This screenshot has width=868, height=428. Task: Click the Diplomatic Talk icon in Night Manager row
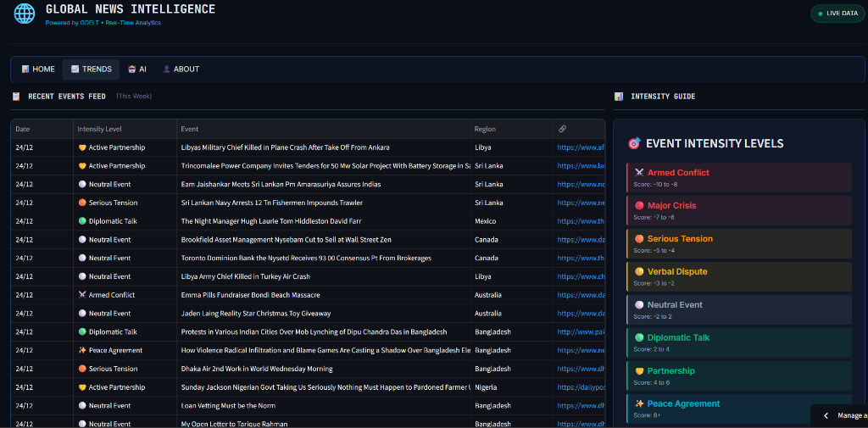pyautogui.click(x=82, y=221)
